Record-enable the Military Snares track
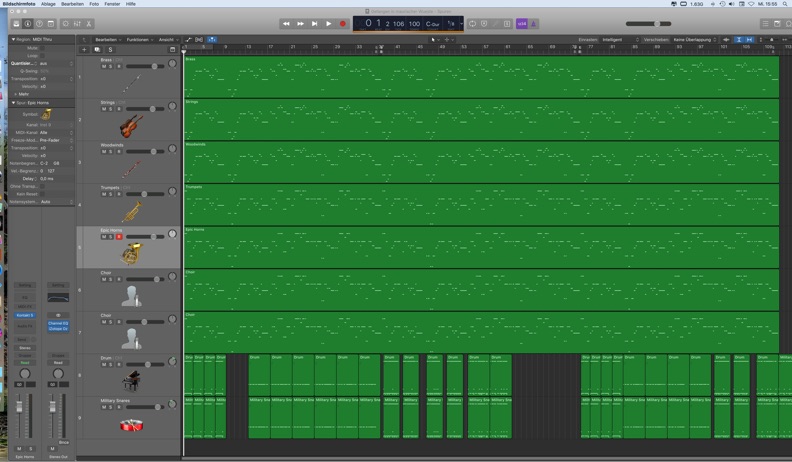Viewport: 792px width, 462px height. coord(119,407)
